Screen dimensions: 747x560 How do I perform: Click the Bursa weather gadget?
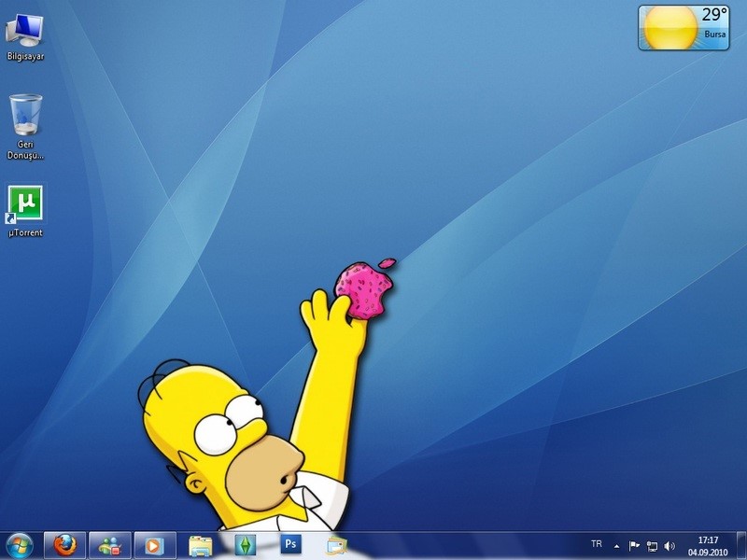[x=684, y=28]
